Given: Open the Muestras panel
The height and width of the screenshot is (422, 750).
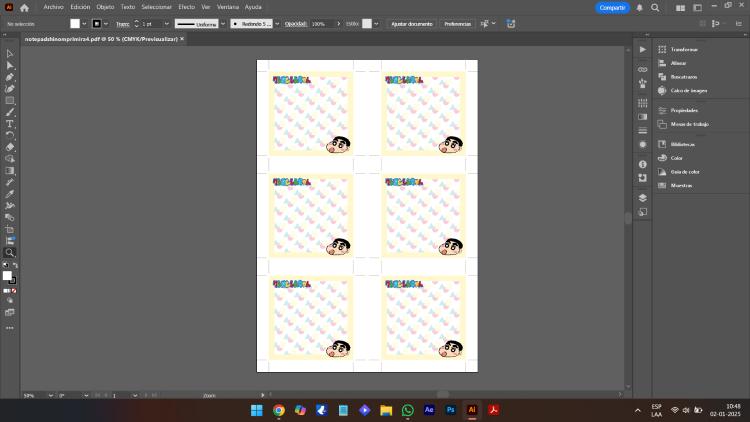Looking at the screenshot, I should click(x=681, y=186).
